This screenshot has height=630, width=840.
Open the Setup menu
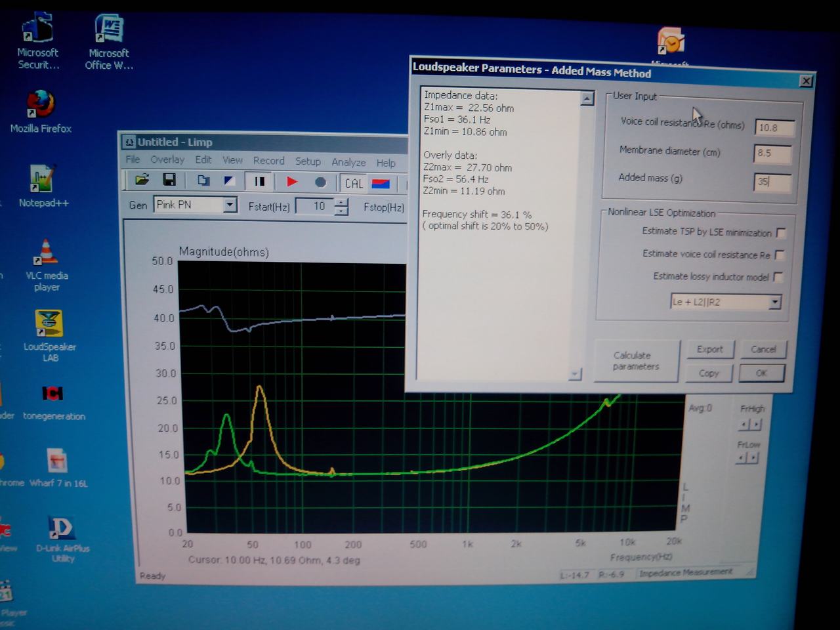coord(308,161)
